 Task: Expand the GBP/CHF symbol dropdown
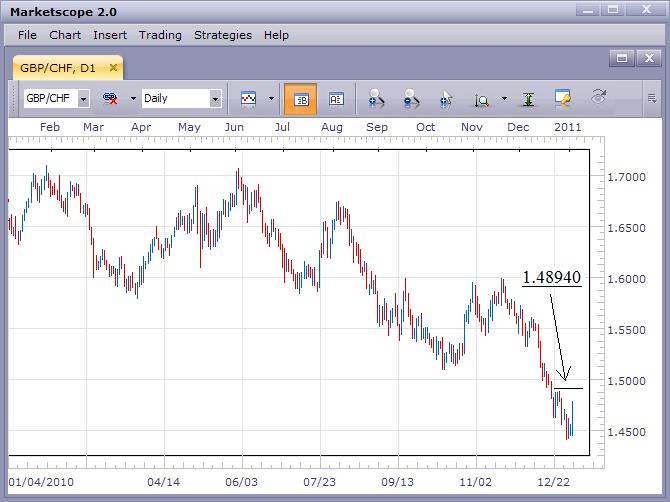pos(83,99)
